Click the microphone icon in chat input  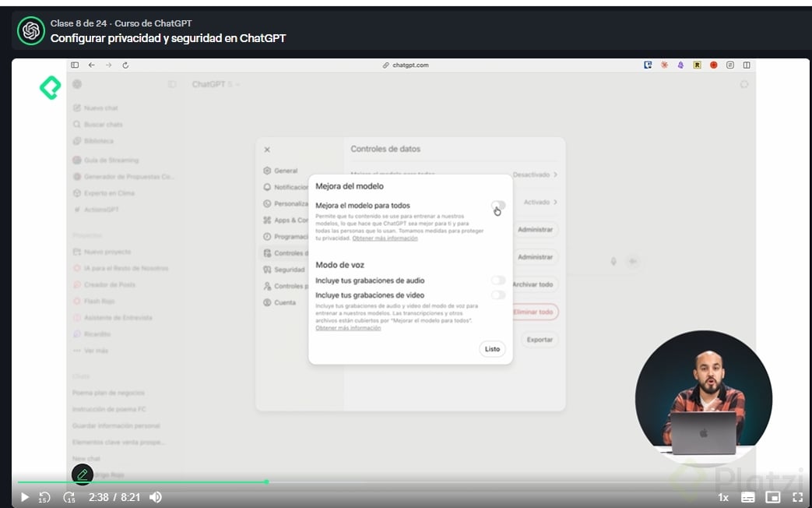(613, 261)
